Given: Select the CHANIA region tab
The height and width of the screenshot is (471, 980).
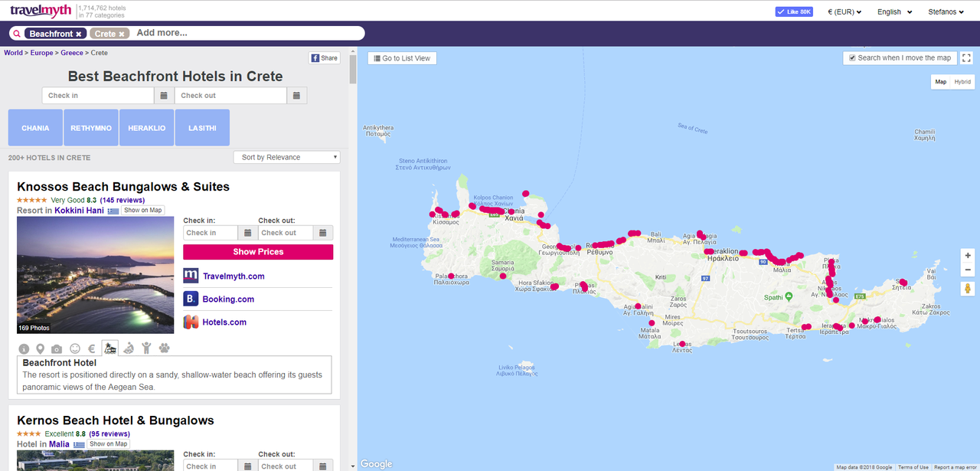Looking at the screenshot, I should 35,128.
